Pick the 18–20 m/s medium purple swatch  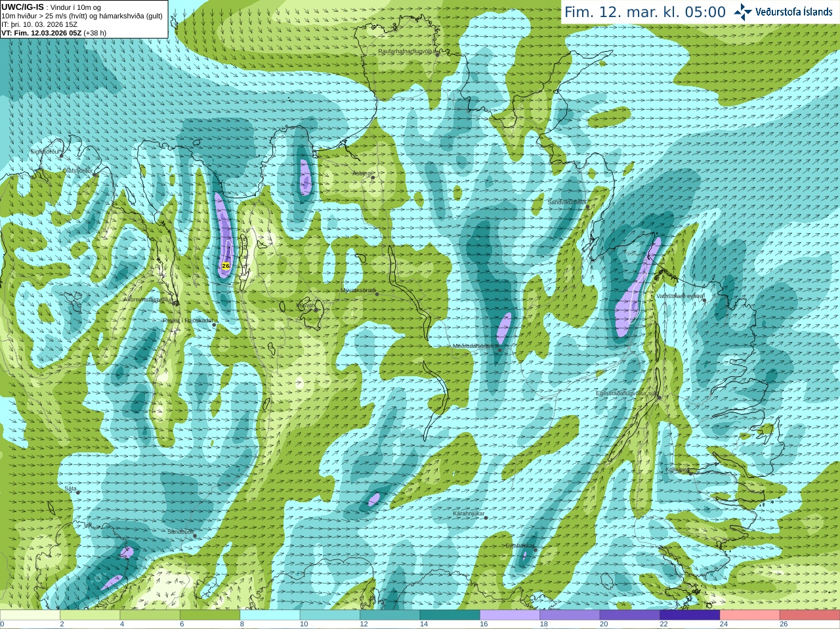pyautogui.click(x=570, y=615)
